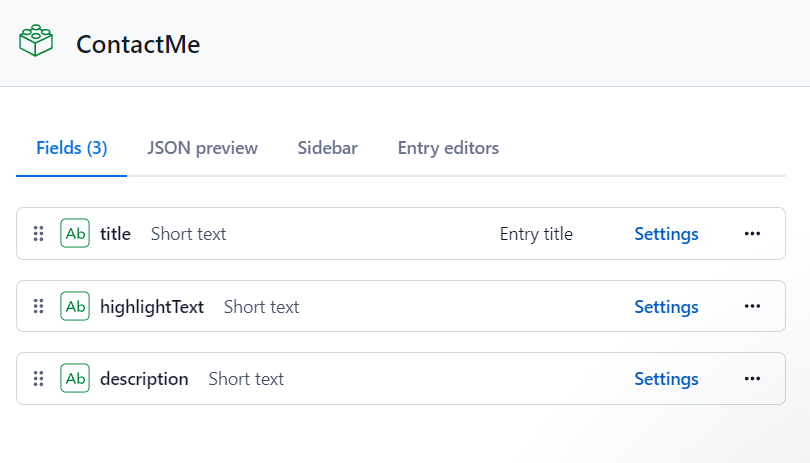Switch to the JSON preview tab
This screenshot has width=810, height=463.
[202, 148]
